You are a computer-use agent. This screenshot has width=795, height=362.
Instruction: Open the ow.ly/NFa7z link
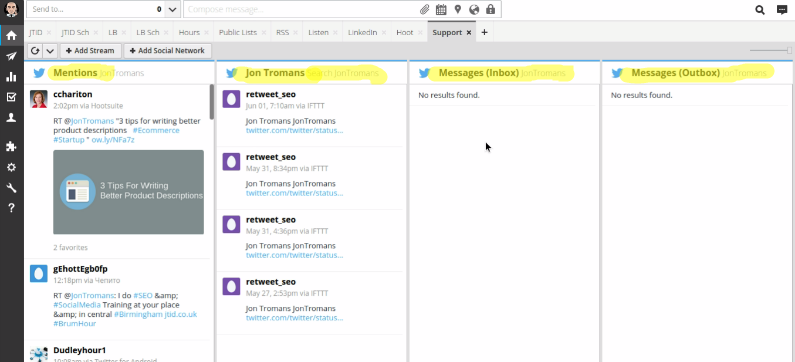(113, 139)
